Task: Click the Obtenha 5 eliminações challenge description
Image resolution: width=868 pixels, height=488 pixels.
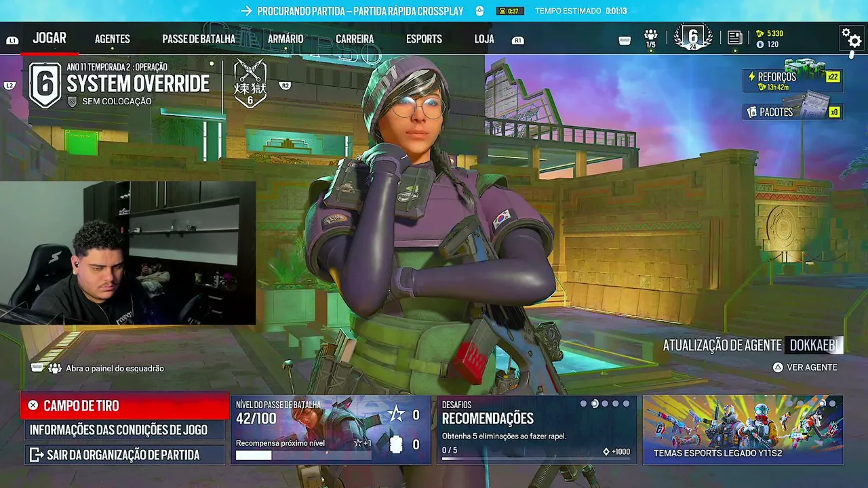Action: [505, 436]
